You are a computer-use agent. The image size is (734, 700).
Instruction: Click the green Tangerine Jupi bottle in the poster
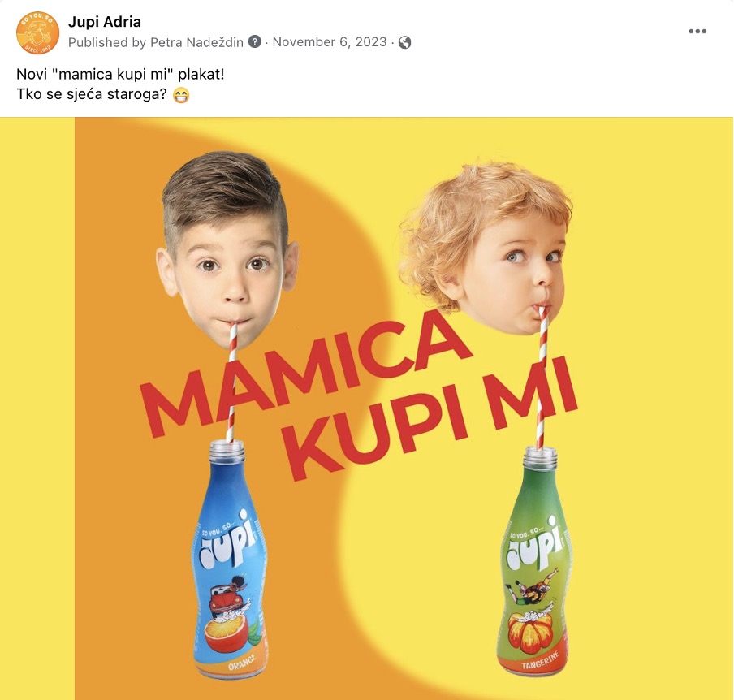533,562
